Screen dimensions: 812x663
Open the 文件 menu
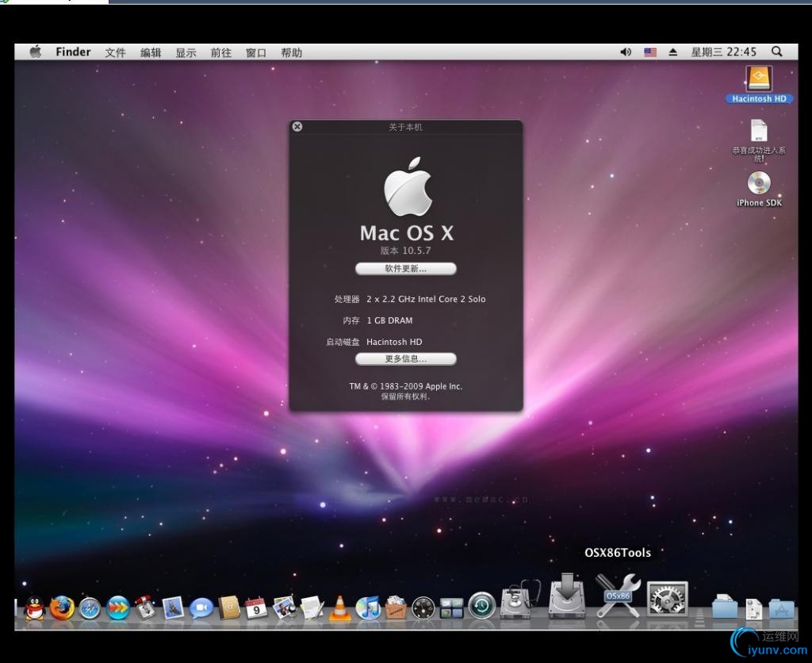(115, 52)
